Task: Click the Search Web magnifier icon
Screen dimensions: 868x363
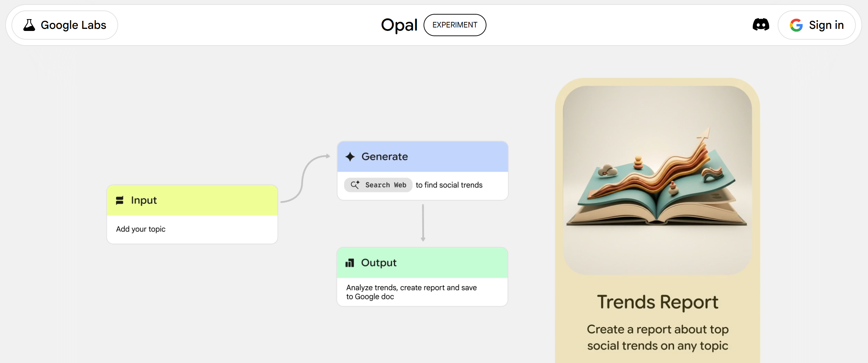Action: (355, 185)
